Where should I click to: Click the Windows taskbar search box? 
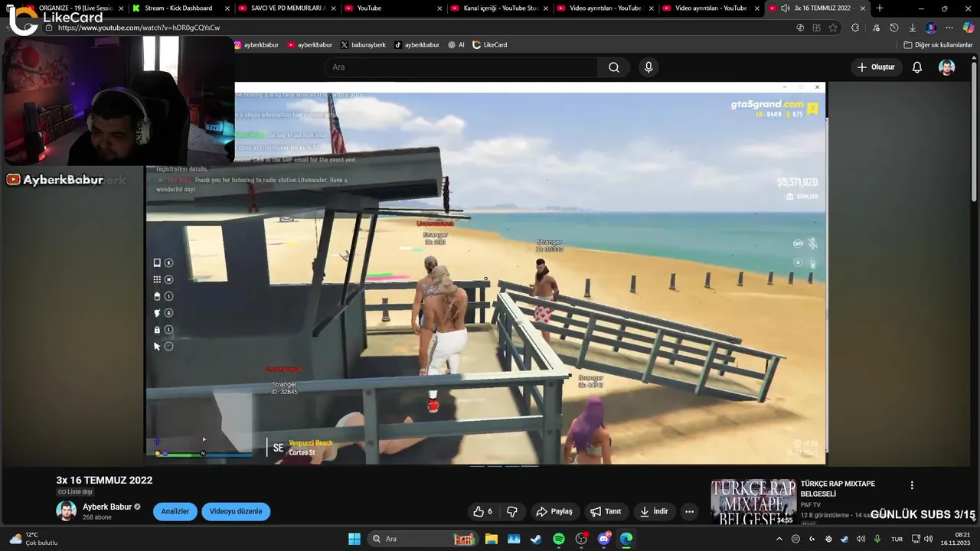[421, 539]
